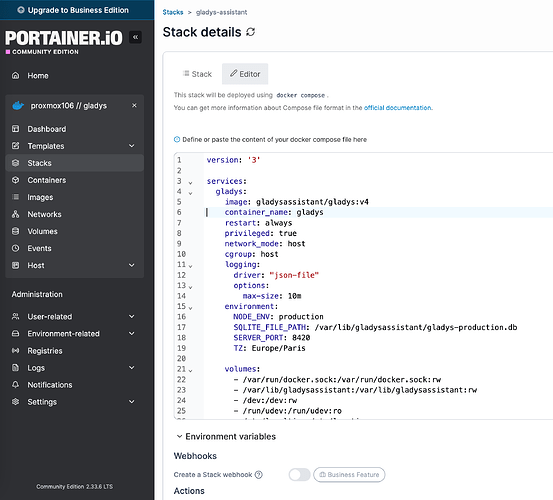Close the proxmox106 // gladys environment

[x=134, y=105]
